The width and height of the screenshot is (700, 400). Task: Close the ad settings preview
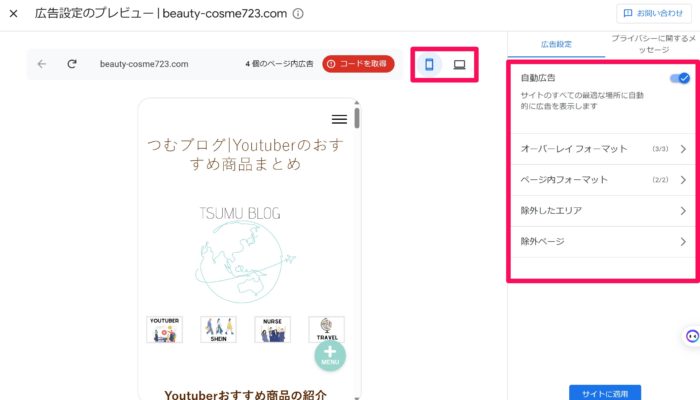click(13, 14)
